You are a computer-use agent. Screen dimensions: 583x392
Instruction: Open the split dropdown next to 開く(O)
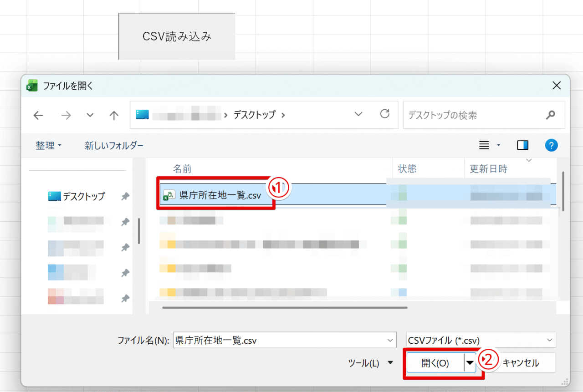[470, 362]
